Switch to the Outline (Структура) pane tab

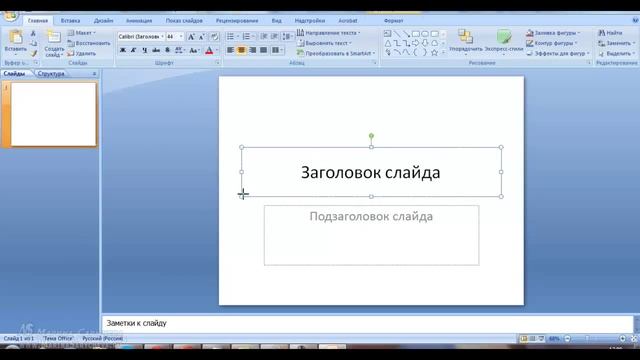coord(51,74)
